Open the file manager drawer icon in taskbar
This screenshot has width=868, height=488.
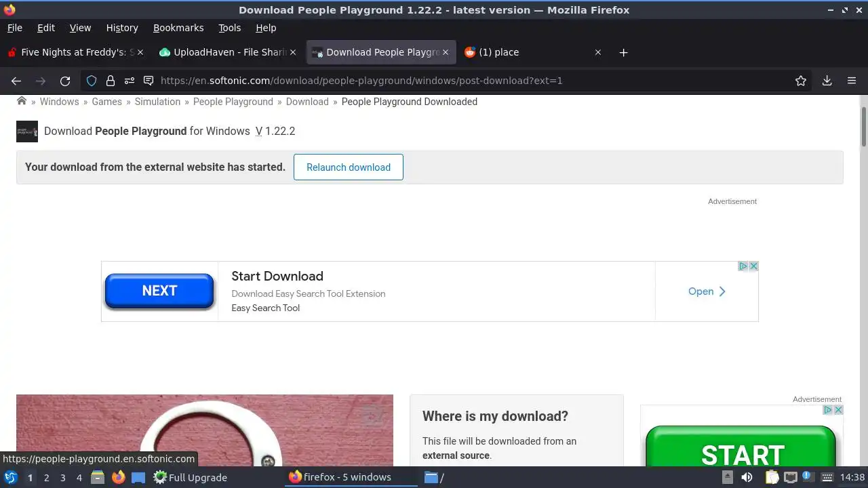click(98, 477)
